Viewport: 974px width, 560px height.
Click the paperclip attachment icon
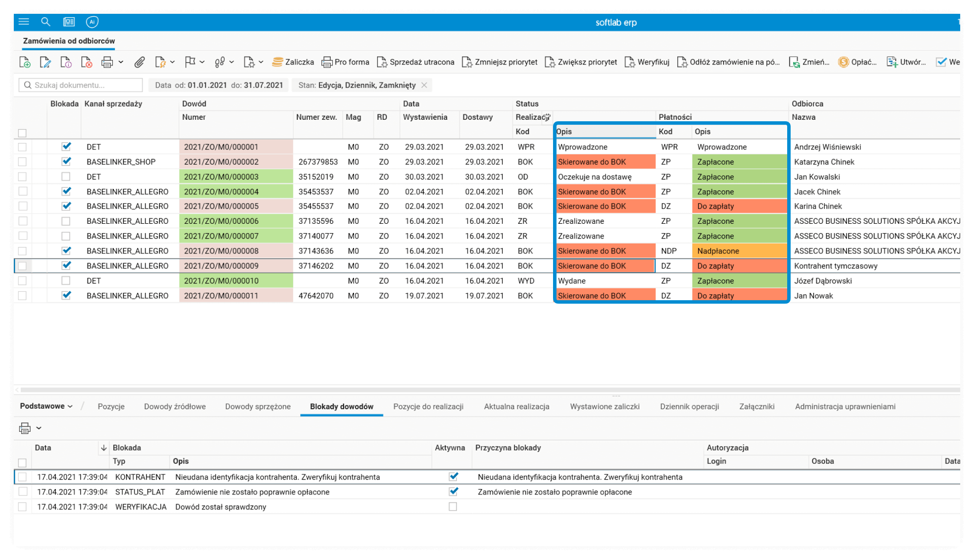pos(139,62)
